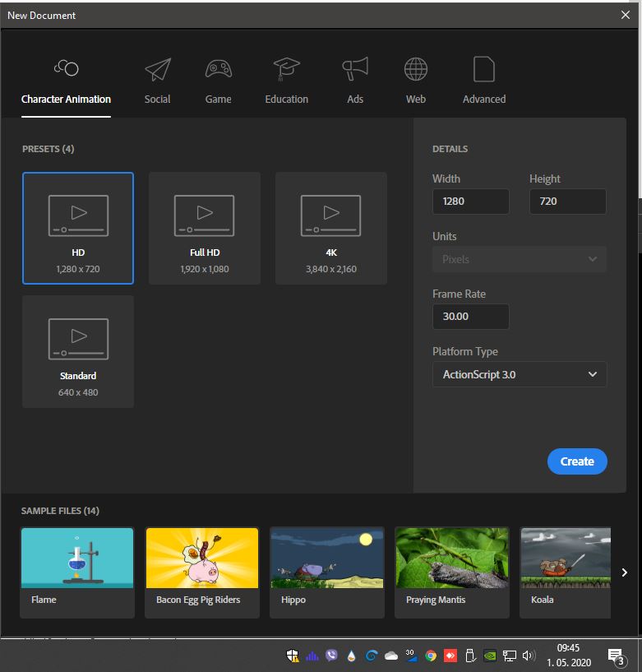Open the Bacon Egg Pig Riders sample
The height and width of the screenshot is (672, 642).
[x=202, y=572]
